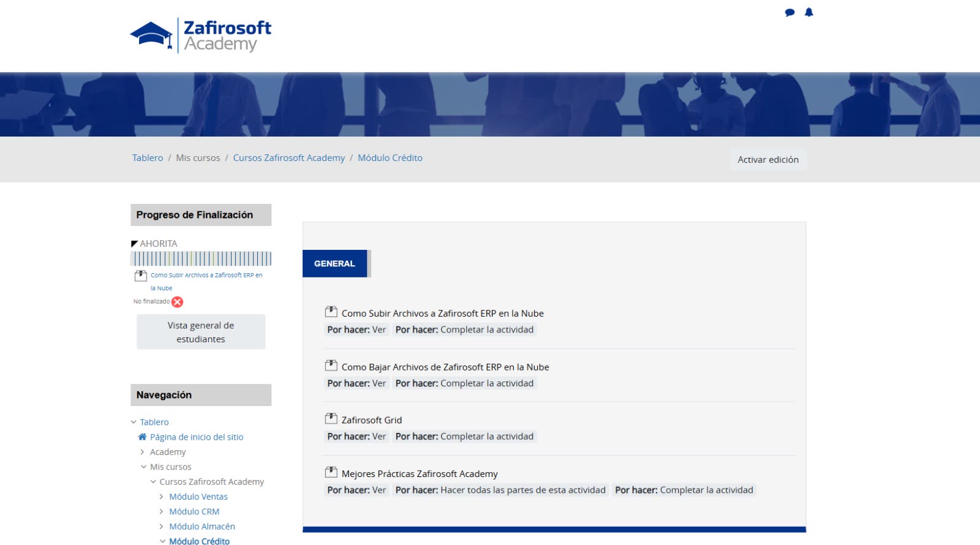The height and width of the screenshot is (545, 980).
Task: Open Cursos Zafirosoft Academy breadcrumb link
Action: coord(289,158)
